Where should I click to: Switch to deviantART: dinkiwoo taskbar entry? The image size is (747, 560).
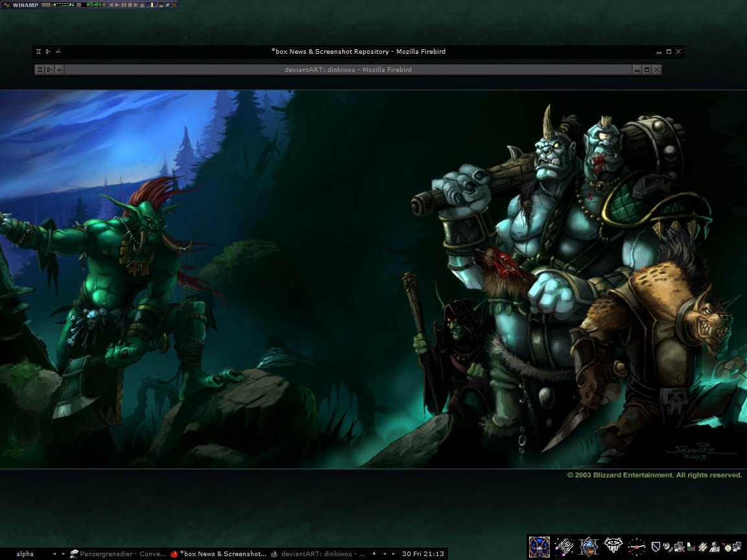tap(319, 554)
